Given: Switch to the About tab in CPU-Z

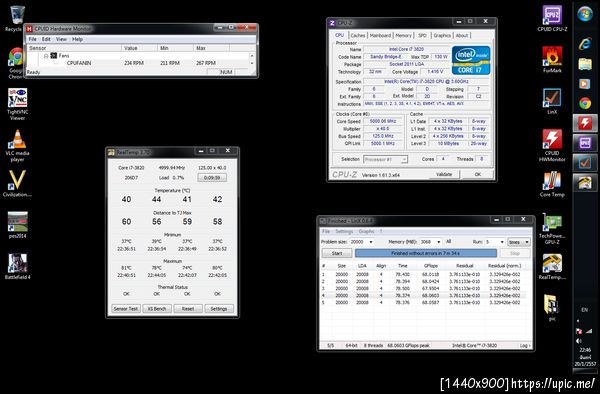Looking at the screenshot, I should [462, 35].
